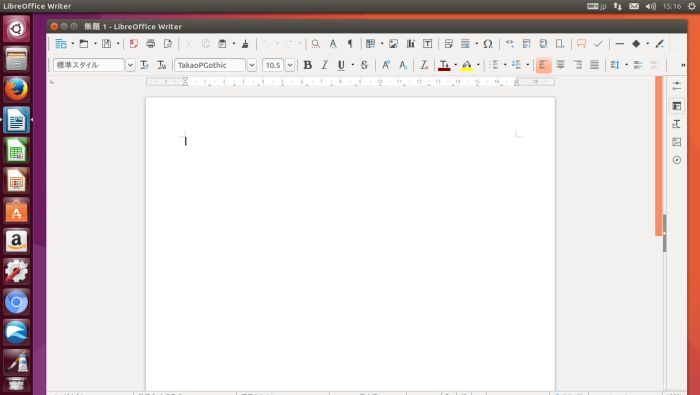This screenshot has width=700, height=395.
Task: Show Draw Functions pencil icon
Action: pos(659,44)
